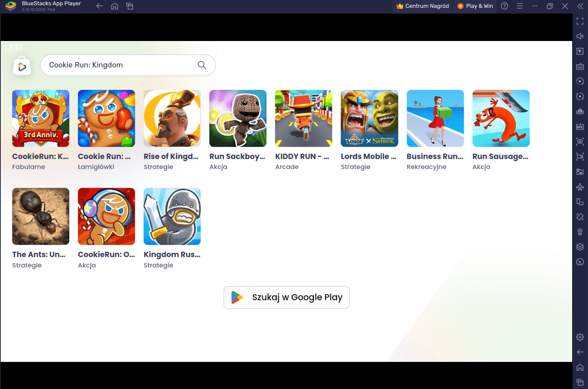588x389 pixels.
Task: Open the keyboard controls icon
Action: 580,67
